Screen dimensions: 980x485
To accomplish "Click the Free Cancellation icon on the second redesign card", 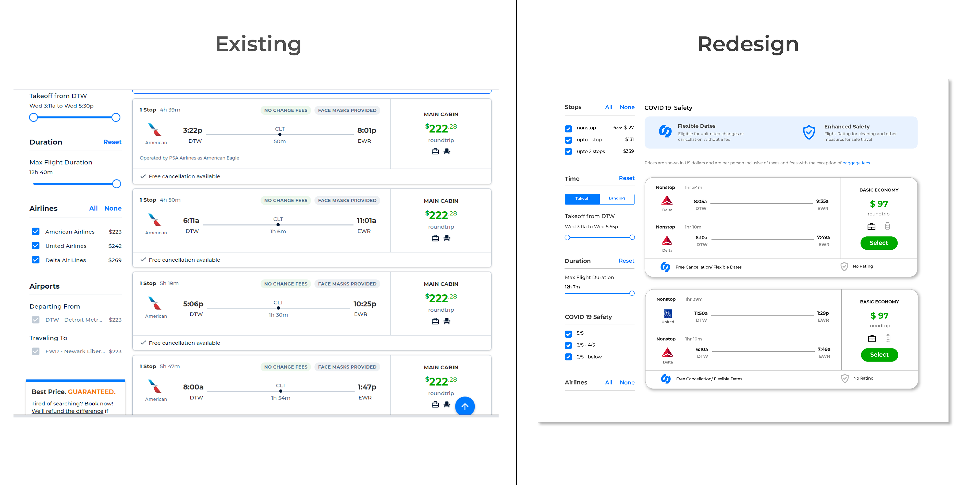I will point(666,379).
